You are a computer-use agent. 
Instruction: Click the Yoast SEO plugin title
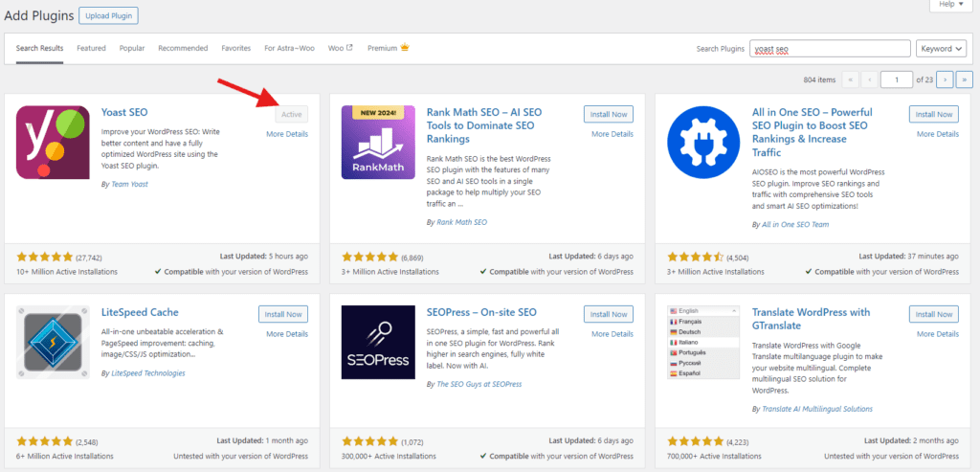tap(124, 113)
